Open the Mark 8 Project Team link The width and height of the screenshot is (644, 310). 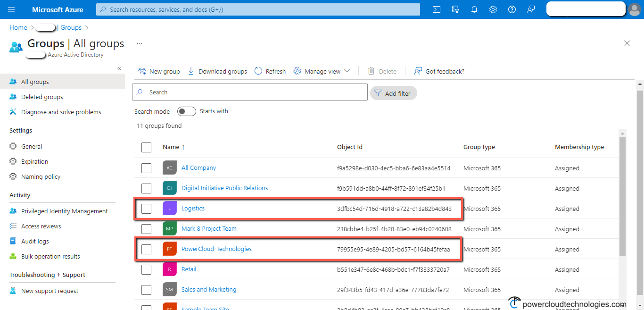point(209,228)
